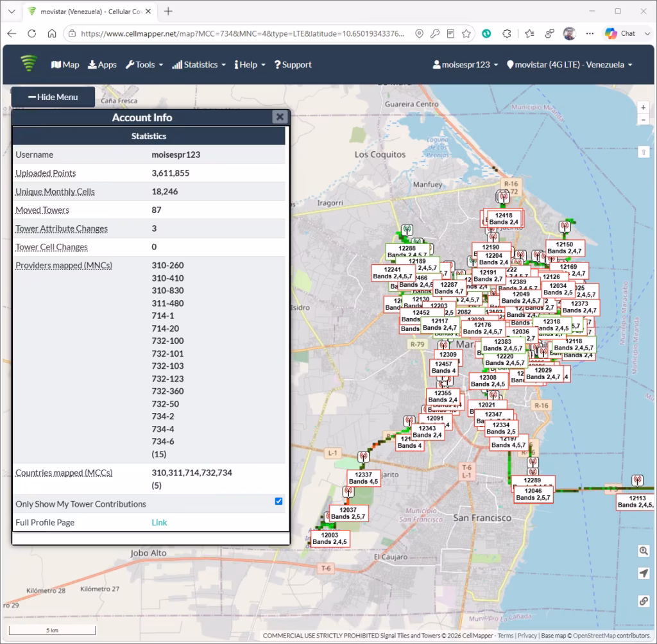Select the movistar (Venezuela) browser tab
The image size is (657, 644).
[x=89, y=12]
